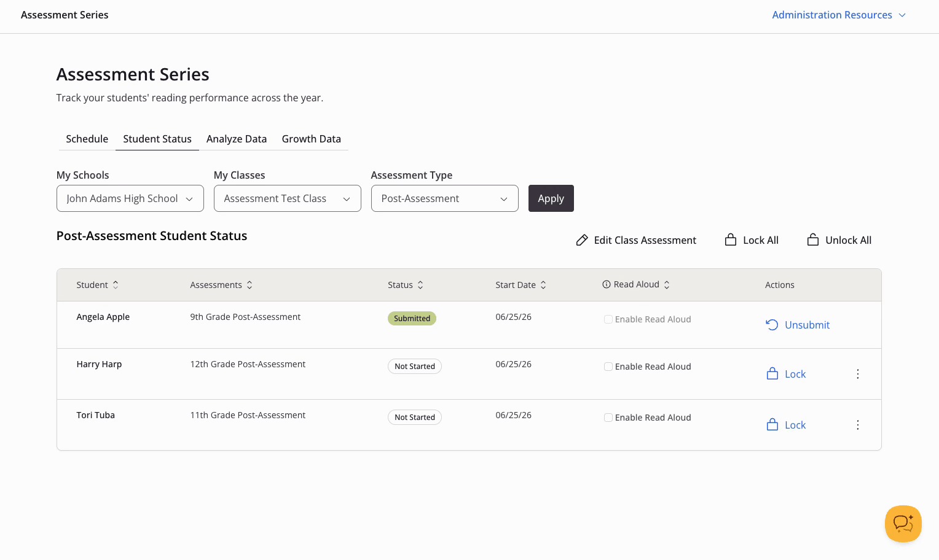Click the unlock icon beside Unlock All

click(x=813, y=239)
